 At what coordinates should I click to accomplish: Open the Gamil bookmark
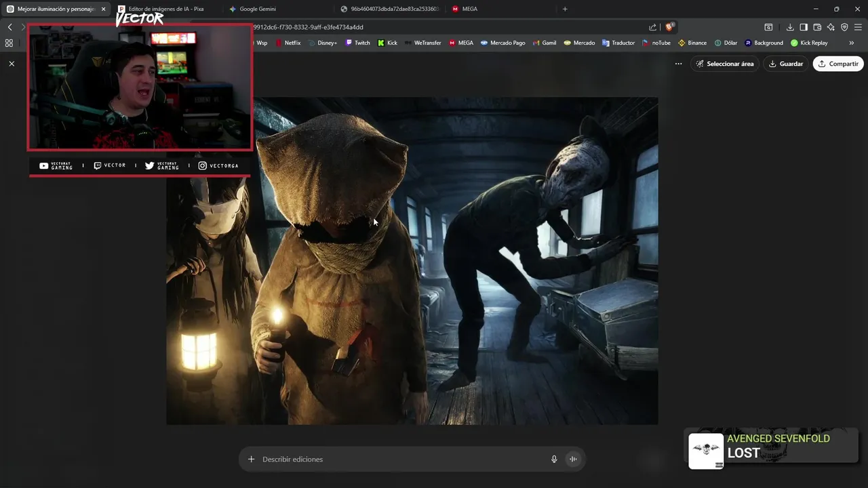tap(545, 43)
